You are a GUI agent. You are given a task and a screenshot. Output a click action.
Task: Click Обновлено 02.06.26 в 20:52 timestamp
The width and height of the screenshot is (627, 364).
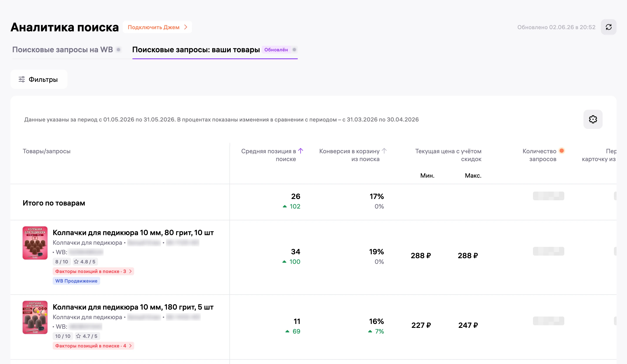click(x=556, y=27)
